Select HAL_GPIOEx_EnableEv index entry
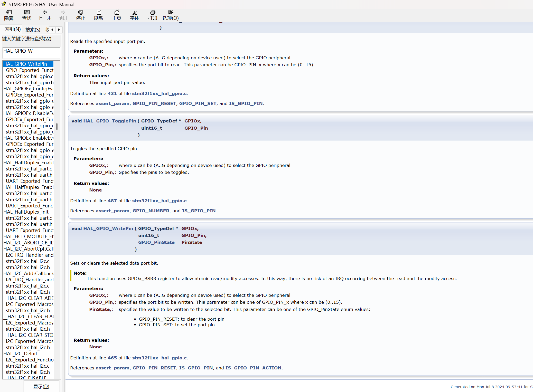This screenshot has height=392, width=533. [29, 138]
